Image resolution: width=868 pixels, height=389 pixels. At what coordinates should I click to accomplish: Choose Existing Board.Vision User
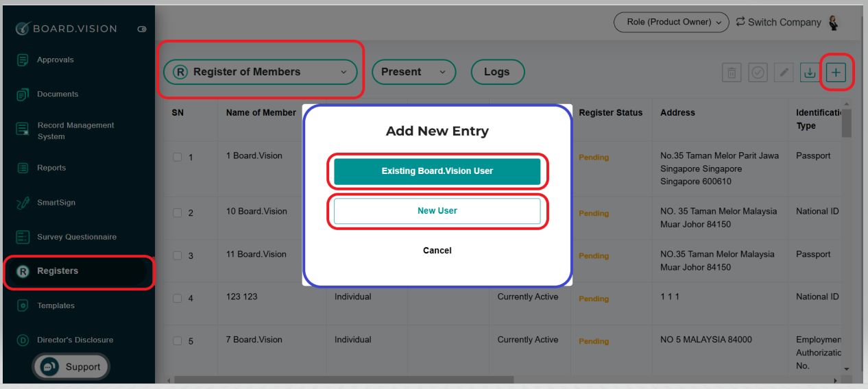tap(437, 171)
